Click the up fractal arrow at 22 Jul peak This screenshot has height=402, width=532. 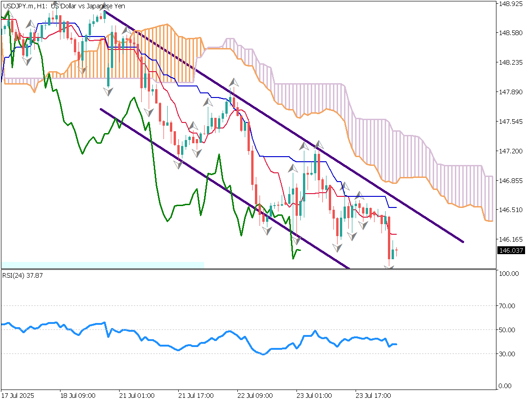(234, 82)
